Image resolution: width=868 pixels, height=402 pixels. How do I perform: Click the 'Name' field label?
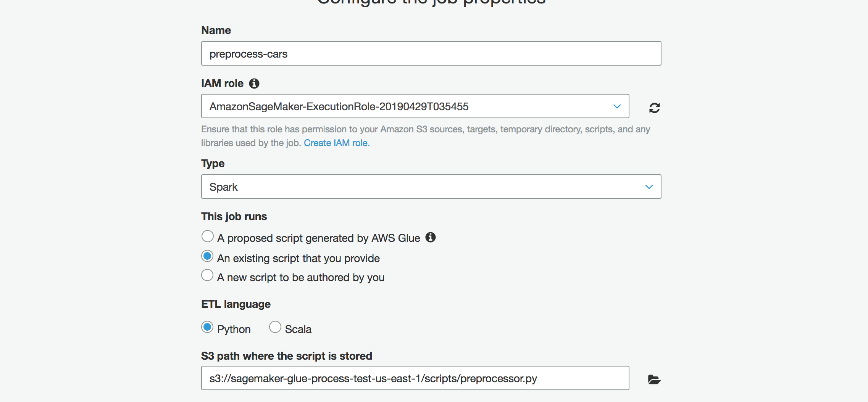click(x=216, y=31)
